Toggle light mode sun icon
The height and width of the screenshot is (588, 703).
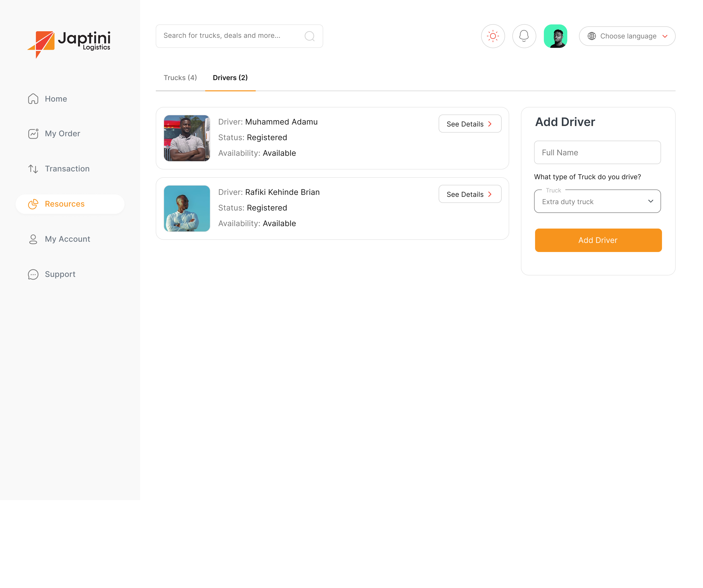pos(493,36)
